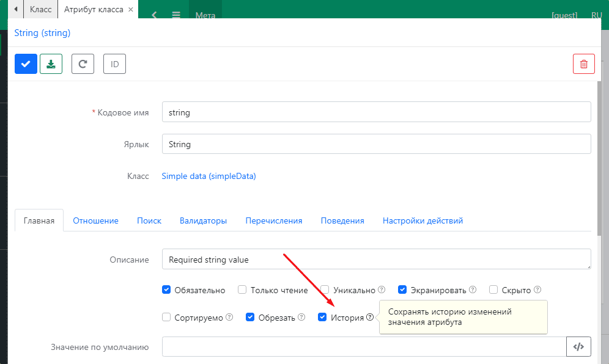Click the code expression button by default value
The width and height of the screenshot is (609, 364).
(x=578, y=346)
